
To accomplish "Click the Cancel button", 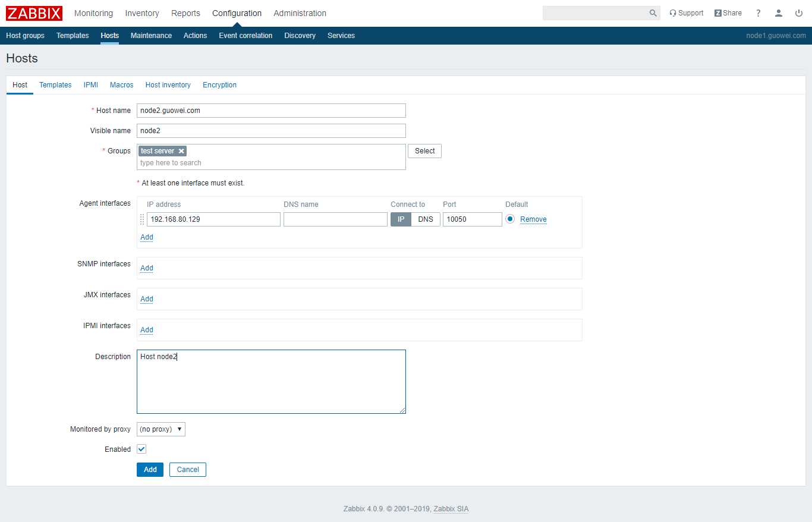I will 188,470.
